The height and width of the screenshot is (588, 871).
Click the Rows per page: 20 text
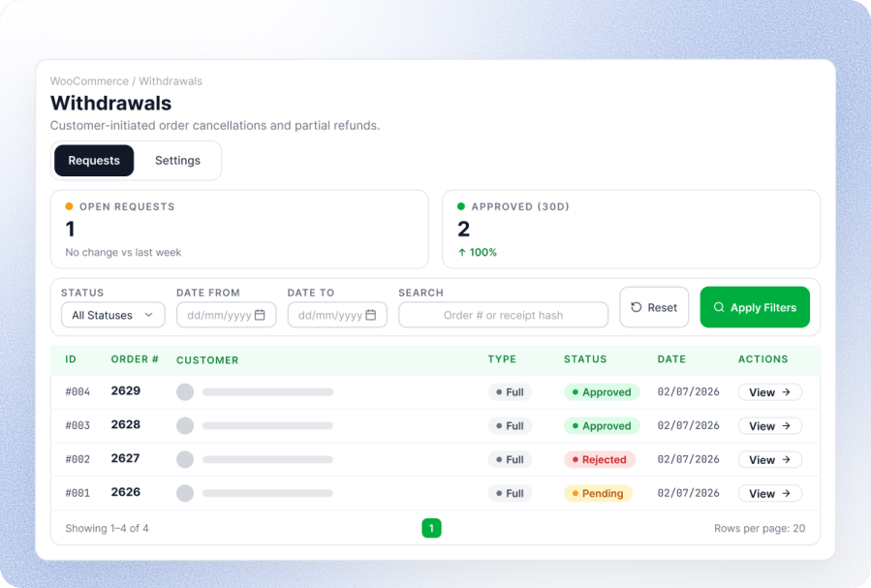coord(760,528)
